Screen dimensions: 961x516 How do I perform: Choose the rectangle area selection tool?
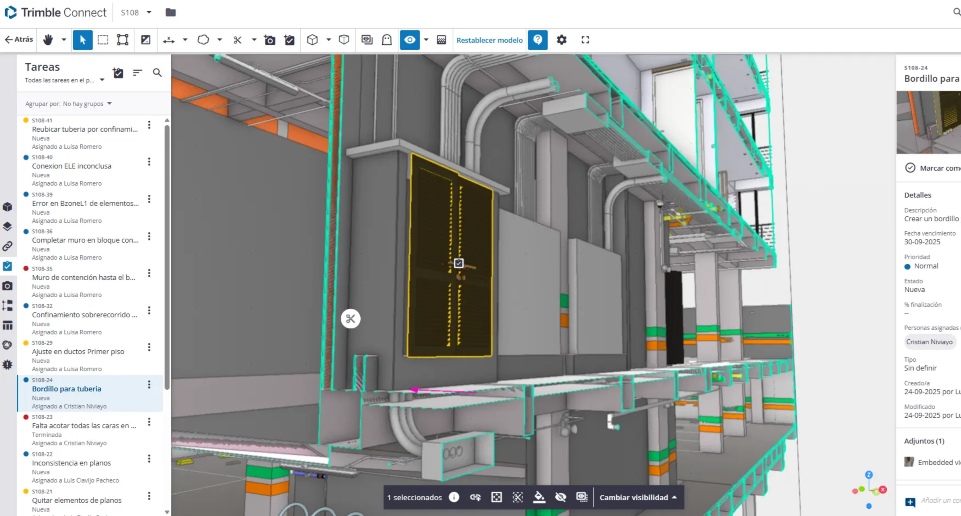tap(102, 40)
